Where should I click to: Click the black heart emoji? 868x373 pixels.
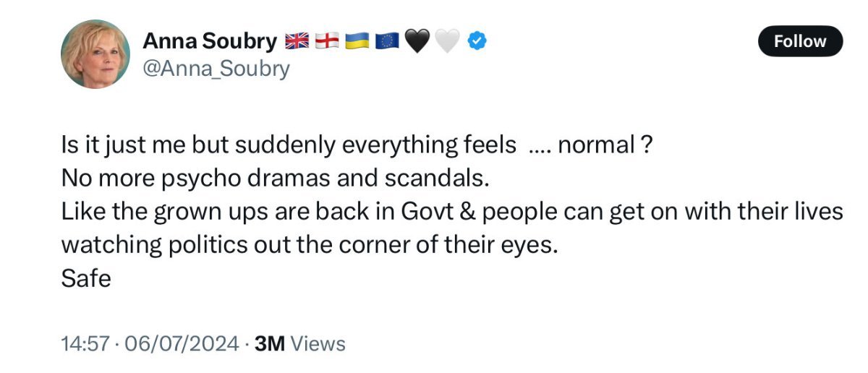tap(417, 42)
